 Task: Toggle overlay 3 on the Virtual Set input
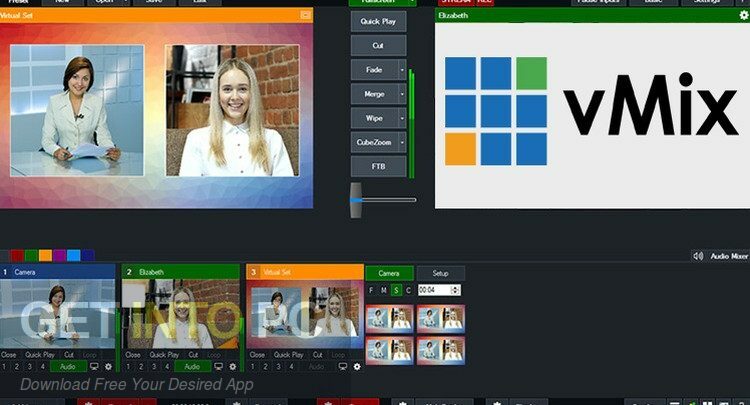coord(278,367)
